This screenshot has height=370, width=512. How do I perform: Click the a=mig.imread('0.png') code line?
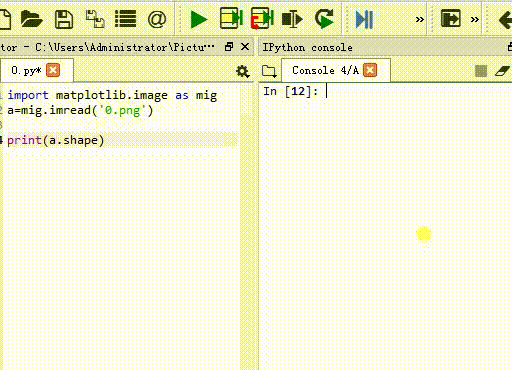(x=80, y=110)
